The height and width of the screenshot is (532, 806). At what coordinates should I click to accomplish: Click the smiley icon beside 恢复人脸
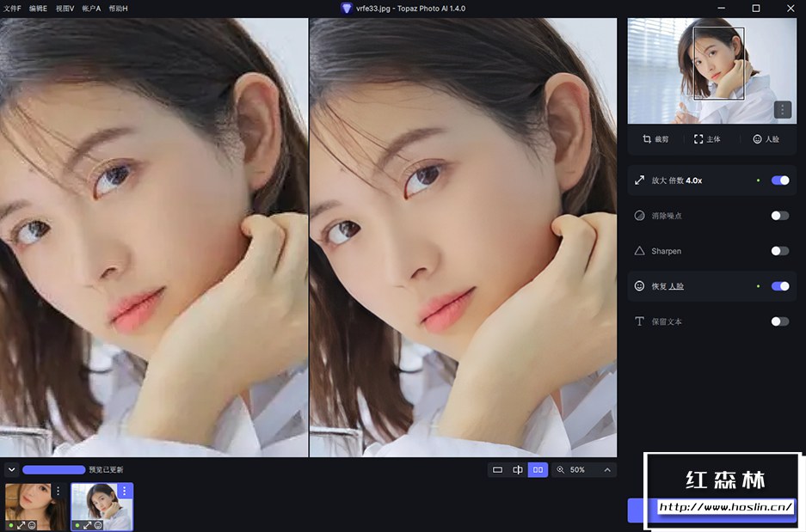coord(639,286)
